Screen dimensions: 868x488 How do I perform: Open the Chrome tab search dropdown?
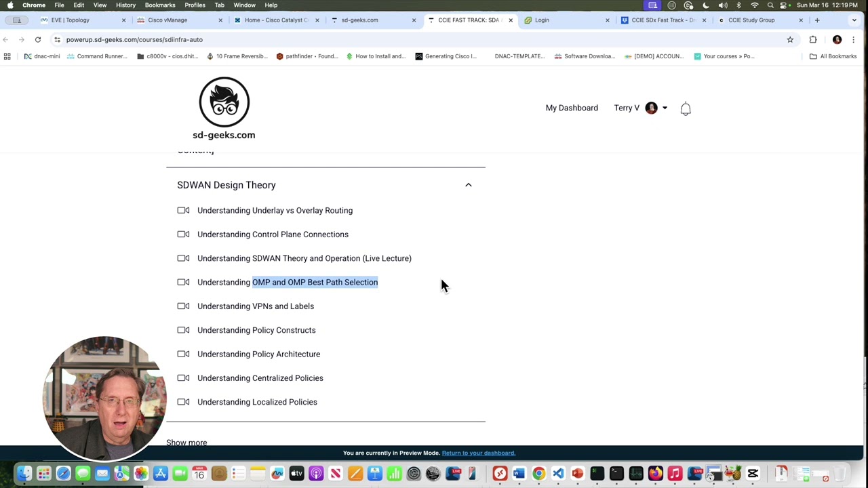coord(854,20)
